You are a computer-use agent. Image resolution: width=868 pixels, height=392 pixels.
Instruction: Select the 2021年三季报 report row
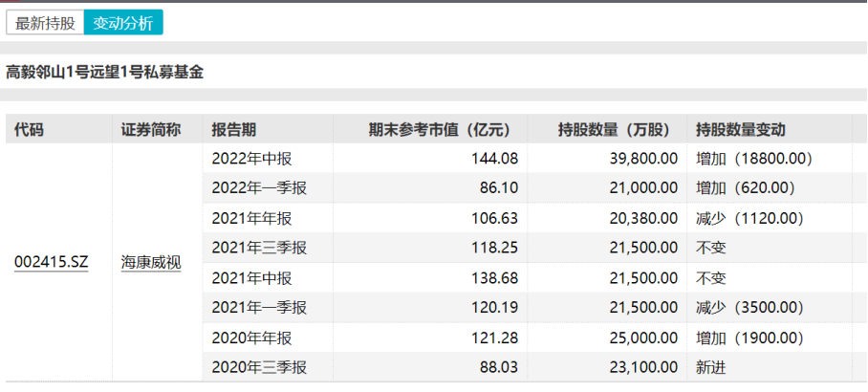click(x=259, y=248)
